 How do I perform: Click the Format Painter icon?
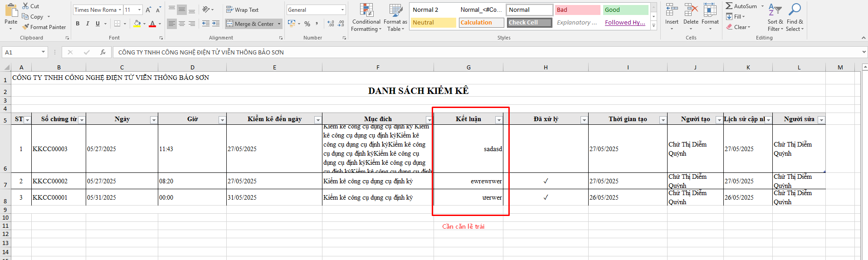click(26, 27)
